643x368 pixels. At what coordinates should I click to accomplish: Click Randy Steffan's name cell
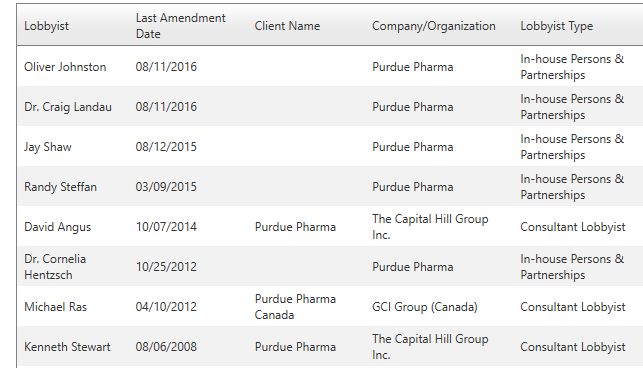pos(60,187)
